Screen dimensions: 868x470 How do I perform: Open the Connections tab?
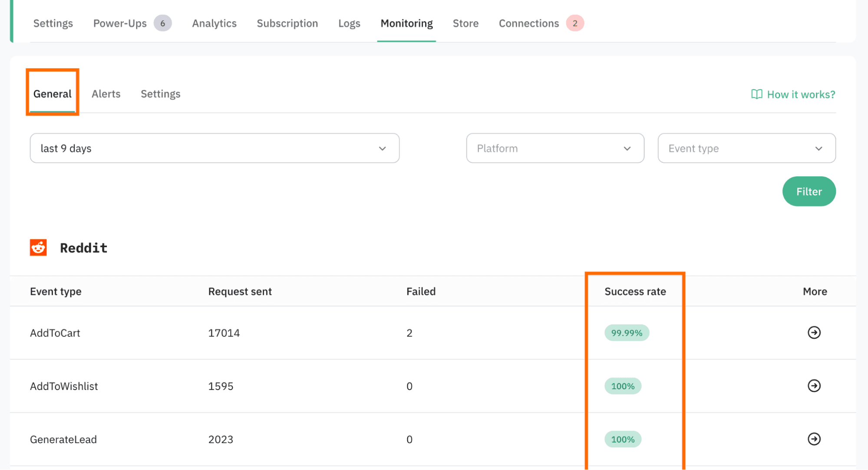pos(528,23)
